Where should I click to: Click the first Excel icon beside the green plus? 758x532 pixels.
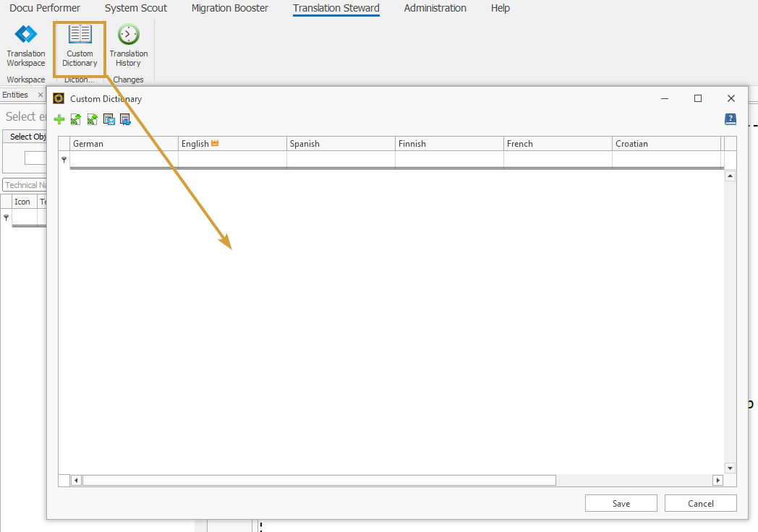click(75, 119)
